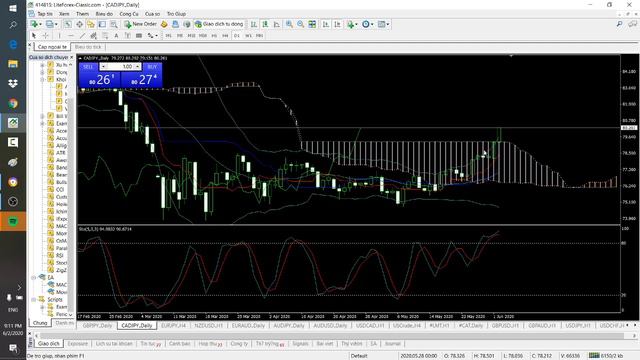
Task: Zoom out on the chart
Action: click(300, 24)
